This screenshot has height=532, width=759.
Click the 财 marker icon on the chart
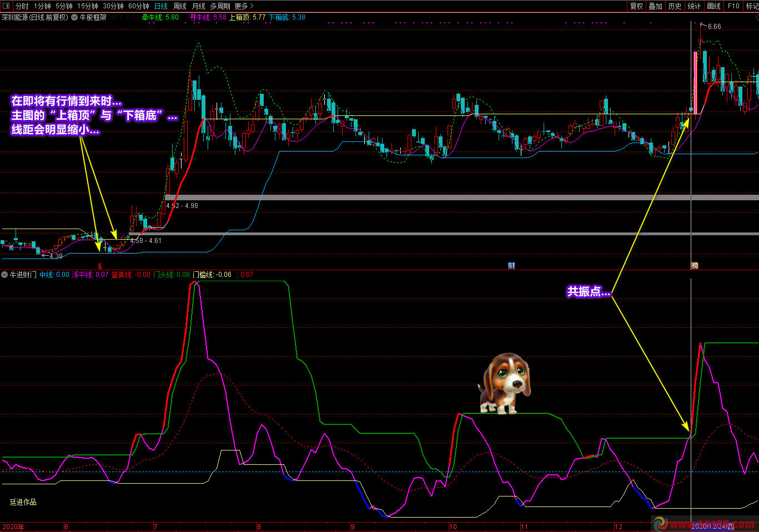pos(511,266)
